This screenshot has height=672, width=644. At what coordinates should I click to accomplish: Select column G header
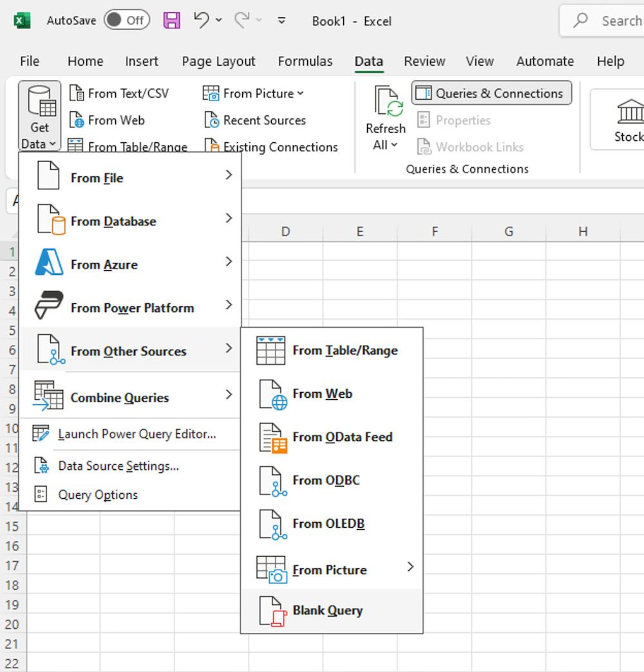[509, 232]
